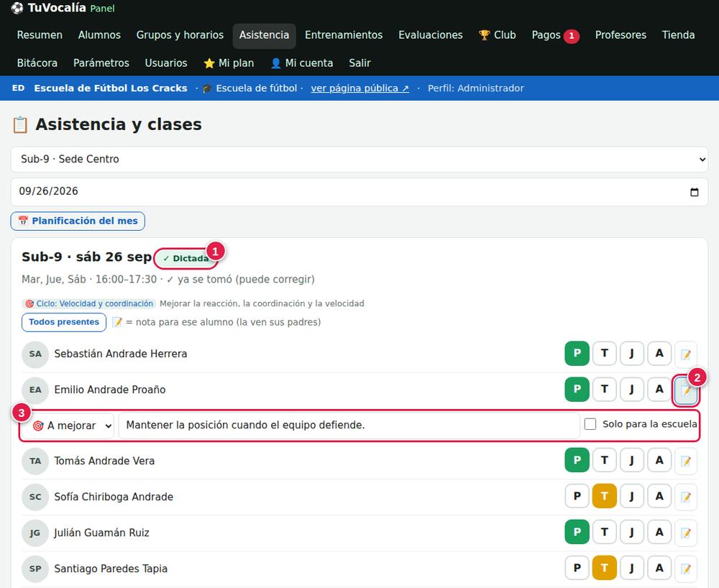Click the SC avatar of Sofía Chiriboga
This screenshot has width=719, height=588.
(35, 497)
